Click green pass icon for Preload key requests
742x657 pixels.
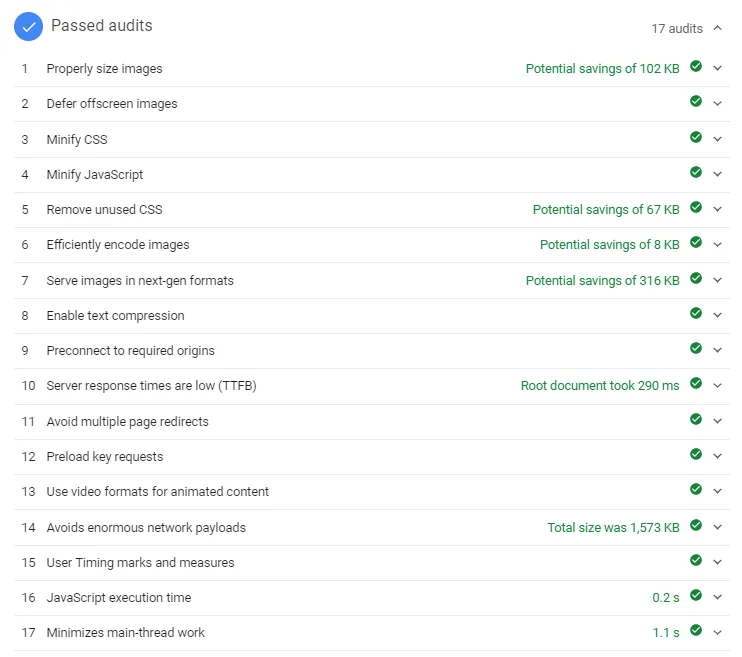point(696,454)
